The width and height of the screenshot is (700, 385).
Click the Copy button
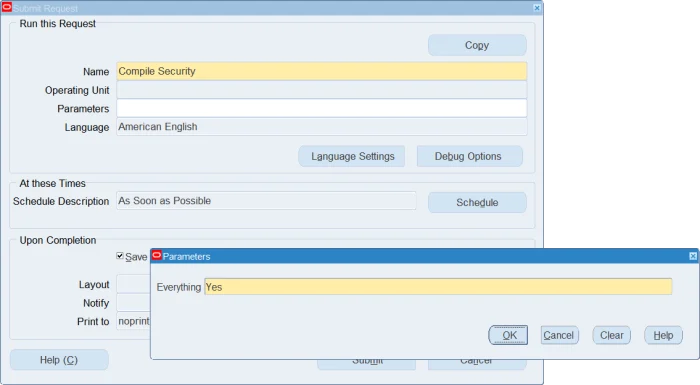[477, 45]
